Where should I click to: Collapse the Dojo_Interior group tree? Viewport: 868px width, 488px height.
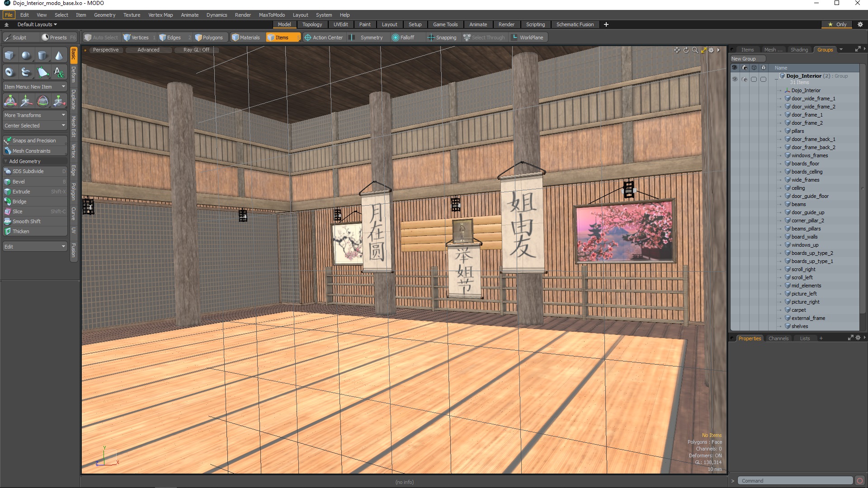point(777,79)
